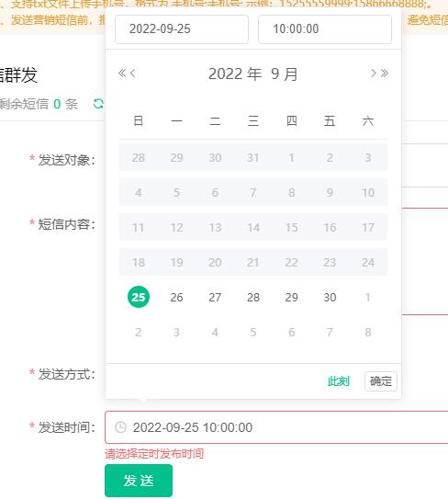Image resolution: width=448 pixels, height=499 pixels.
Task: Click the 9 月 month header
Action: coord(285,74)
